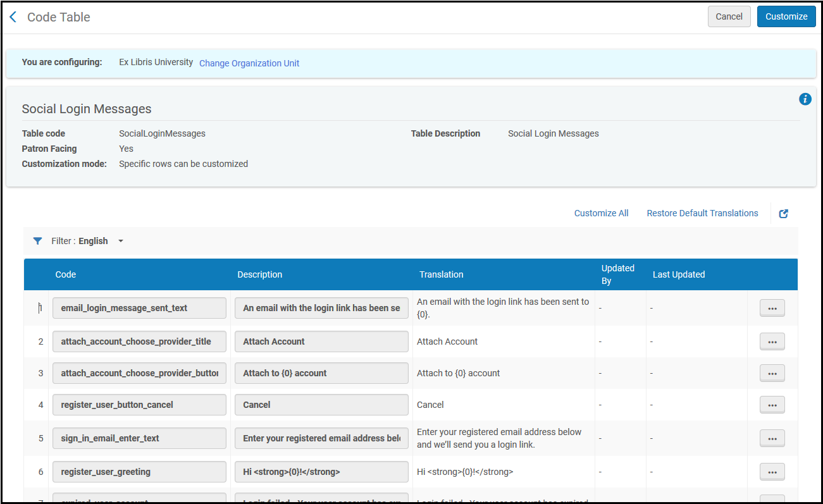Screen dimensions: 823x504
Task: Click the Customize All link
Action: click(601, 213)
